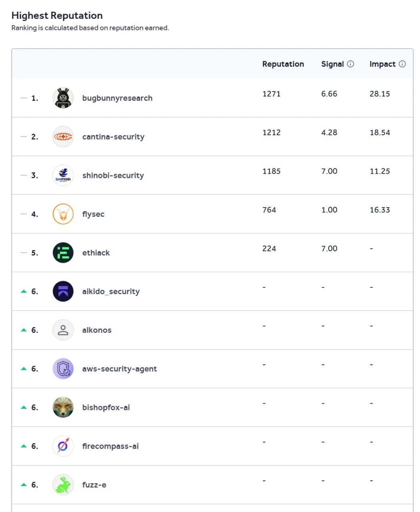Click the info icon next to Impact
This screenshot has width=420, height=512.
pyautogui.click(x=402, y=64)
